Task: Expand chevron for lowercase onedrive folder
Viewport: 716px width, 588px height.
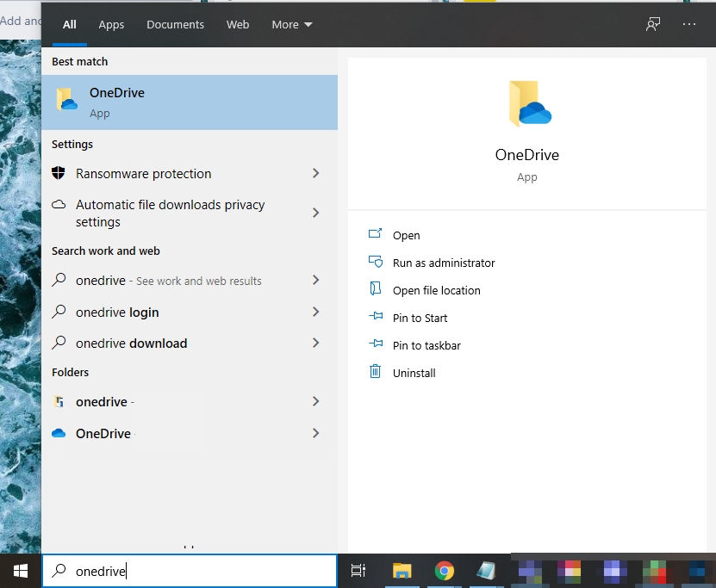Action: click(315, 401)
